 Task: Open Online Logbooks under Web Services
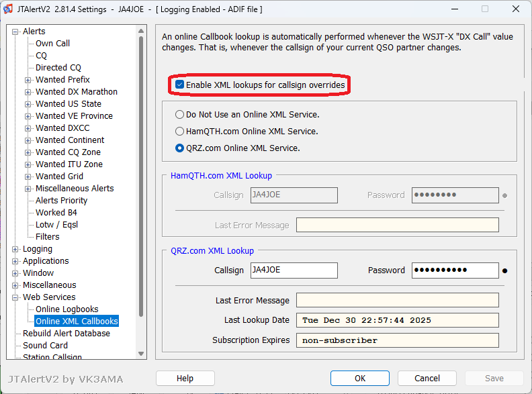pos(67,309)
